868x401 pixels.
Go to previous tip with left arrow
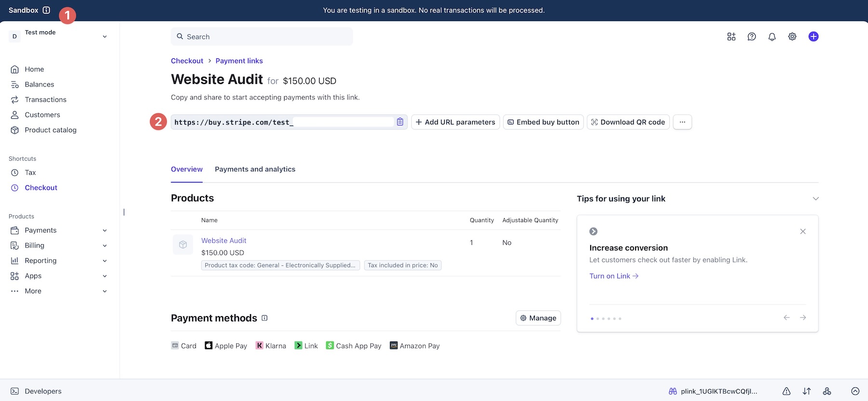[x=787, y=318]
